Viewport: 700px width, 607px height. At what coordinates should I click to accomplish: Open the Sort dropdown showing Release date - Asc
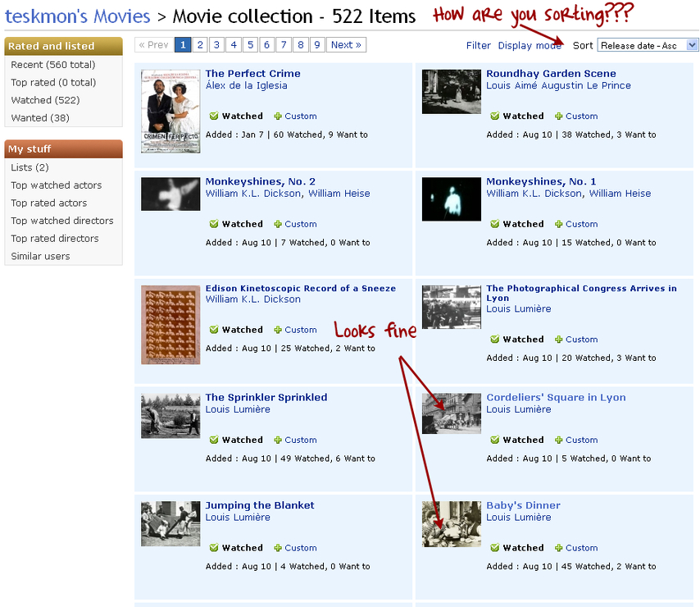click(648, 45)
